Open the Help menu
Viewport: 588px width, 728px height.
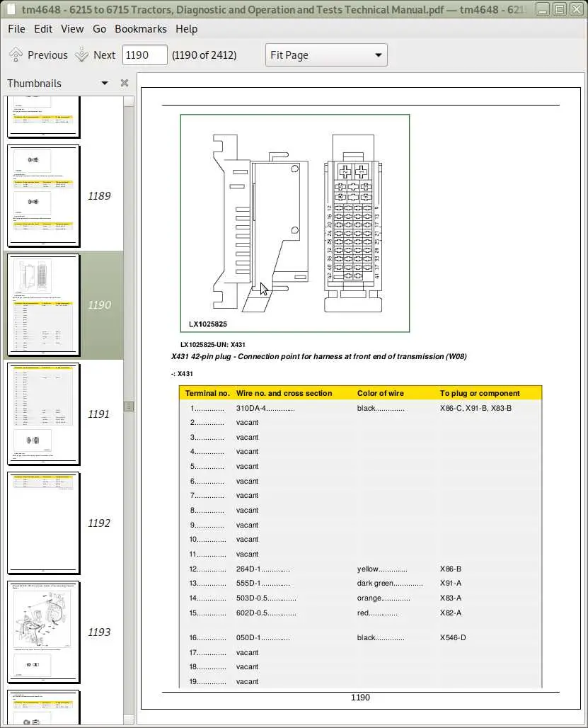pos(186,29)
